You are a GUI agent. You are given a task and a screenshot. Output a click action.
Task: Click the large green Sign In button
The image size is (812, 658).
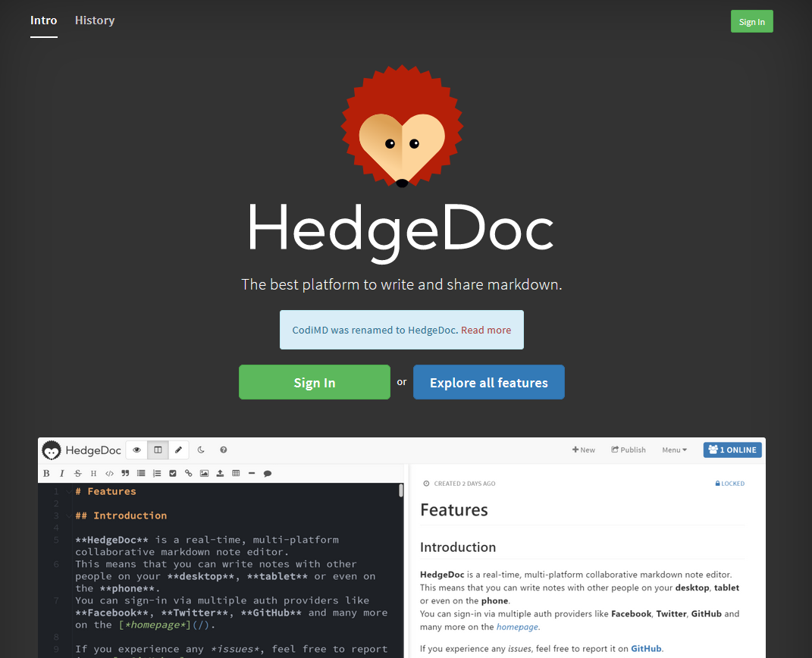click(x=315, y=382)
